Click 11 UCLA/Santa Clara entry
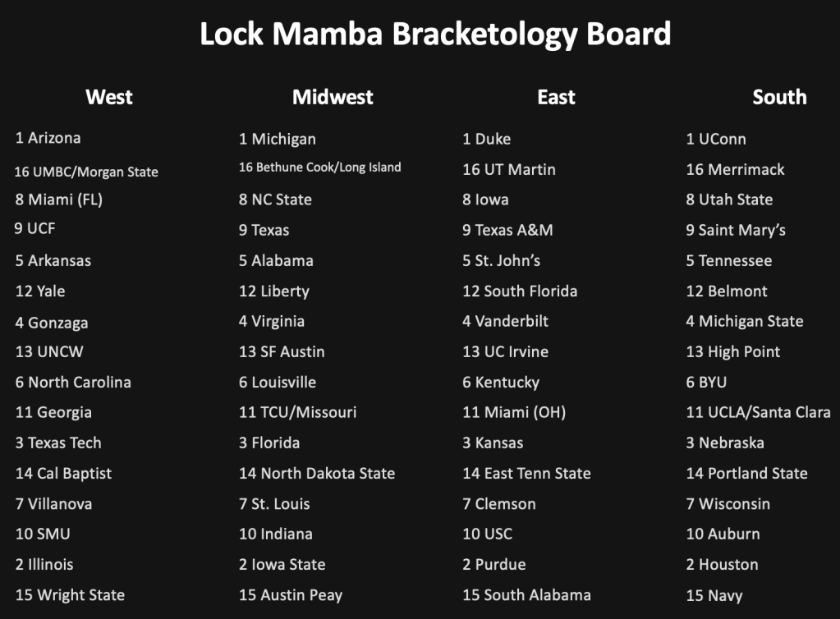Screen dimensions: 840x619 (758, 412)
